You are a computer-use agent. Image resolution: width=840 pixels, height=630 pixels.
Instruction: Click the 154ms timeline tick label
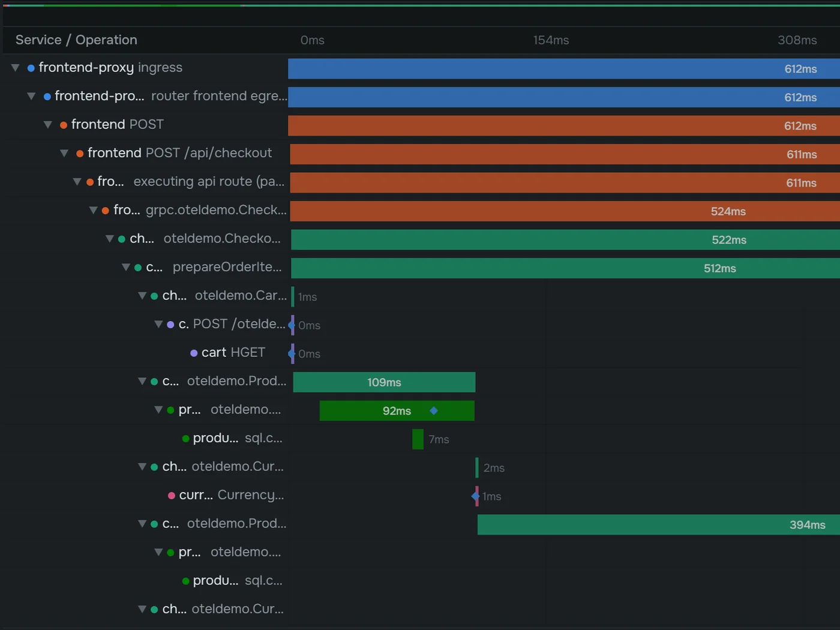551,40
